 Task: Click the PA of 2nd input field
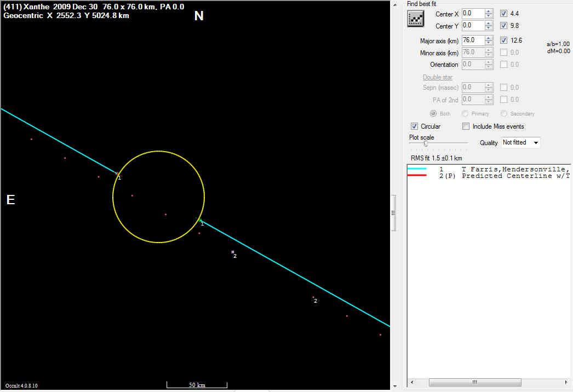click(x=473, y=100)
